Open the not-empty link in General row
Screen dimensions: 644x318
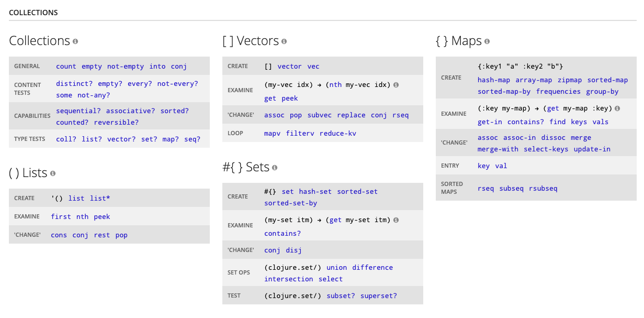pos(126,67)
